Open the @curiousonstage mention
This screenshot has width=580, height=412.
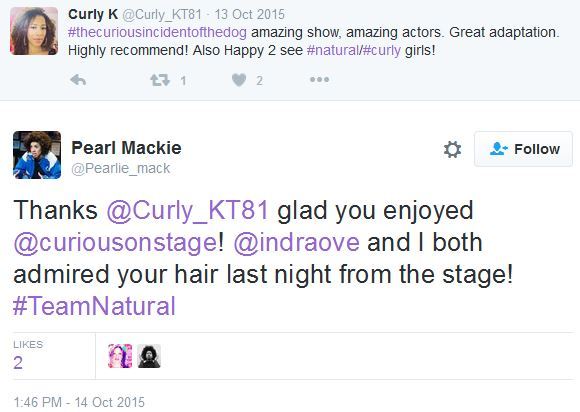(115, 243)
